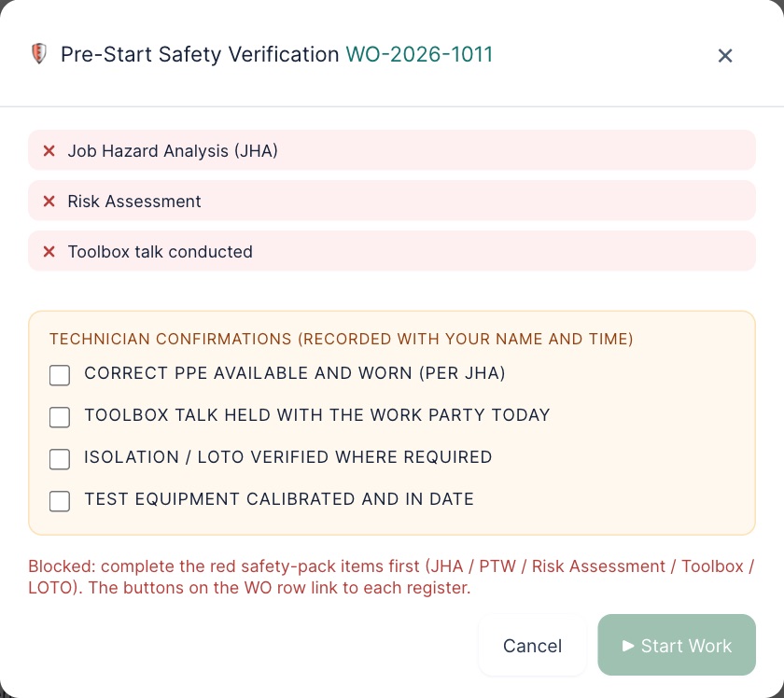Click the Pre-Start Safety Verification title
Screen dimensions: 784x698
[x=200, y=54]
